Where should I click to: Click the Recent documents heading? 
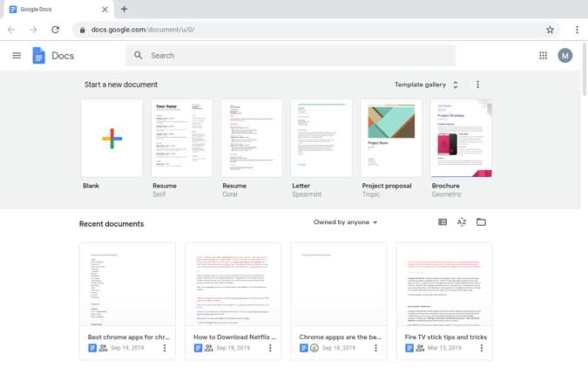coord(112,224)
